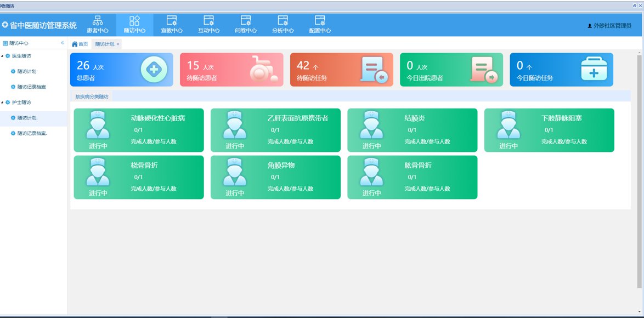Click the medical kit icon on 今日随访任务 card
Image resolution: width=644 pixels, height=318 pixels.
595,70
